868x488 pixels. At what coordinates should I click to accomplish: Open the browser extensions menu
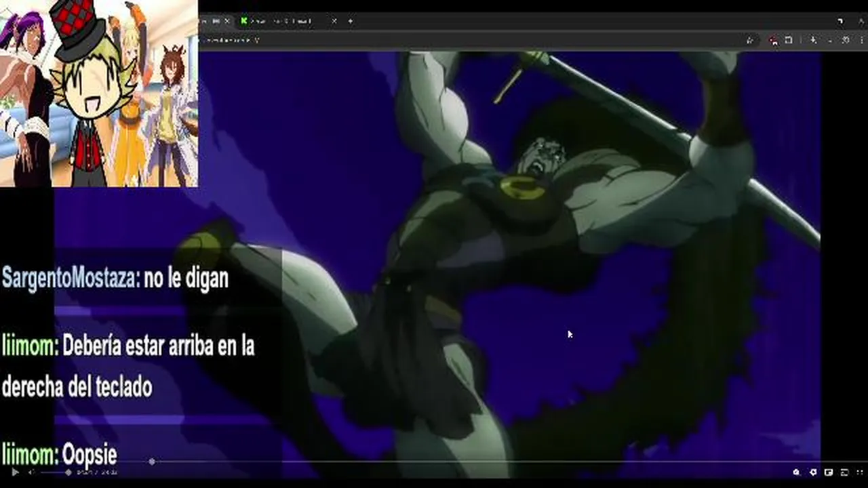(x=789, y=40)
